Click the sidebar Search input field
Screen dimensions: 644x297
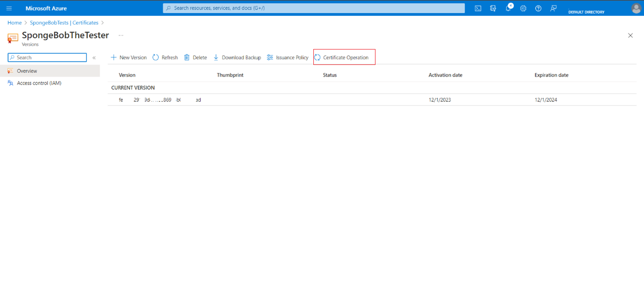pyautogui.click(x=47, y=57)
